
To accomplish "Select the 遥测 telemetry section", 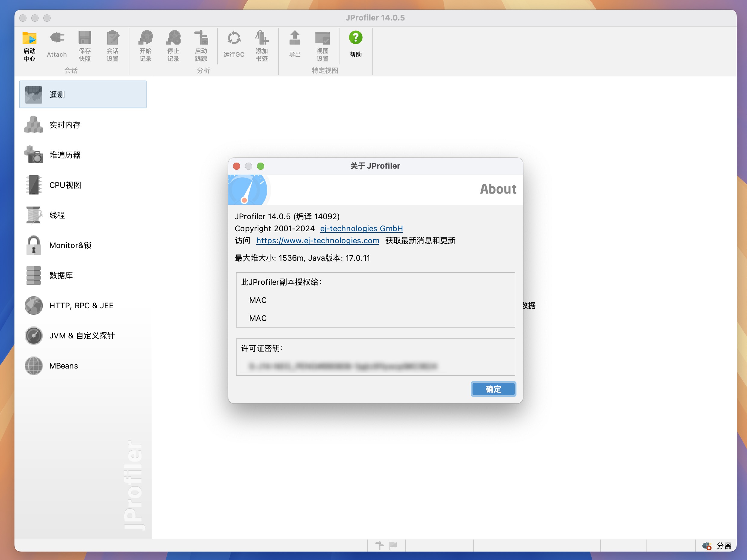I will tap(83, 95).
